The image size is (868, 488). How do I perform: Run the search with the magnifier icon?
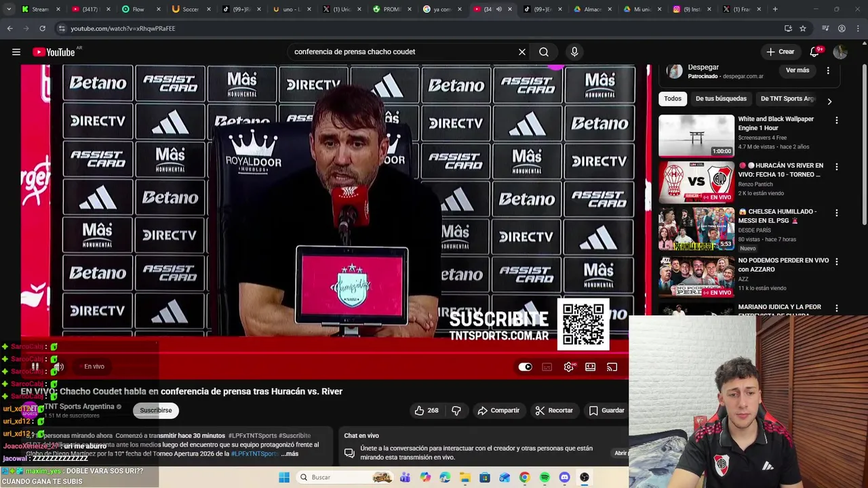(x=544, y=52)
